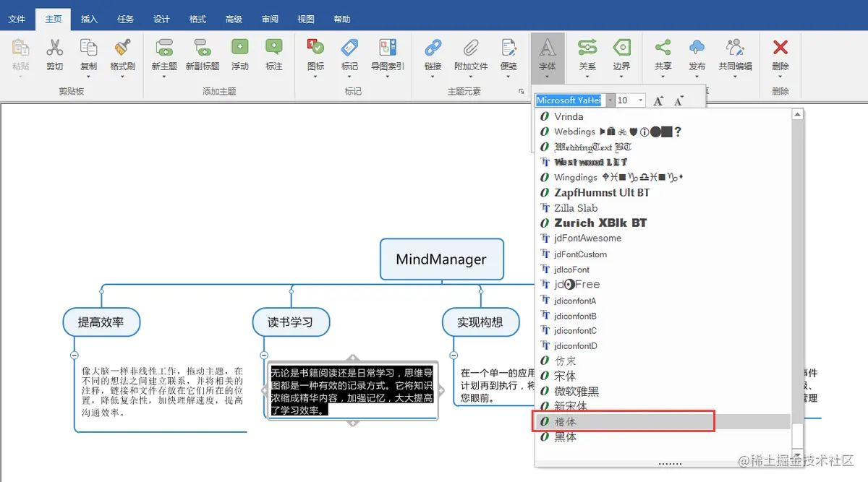
Task: Switch to the 视图 ribbon tab
Action: (306, 20)
